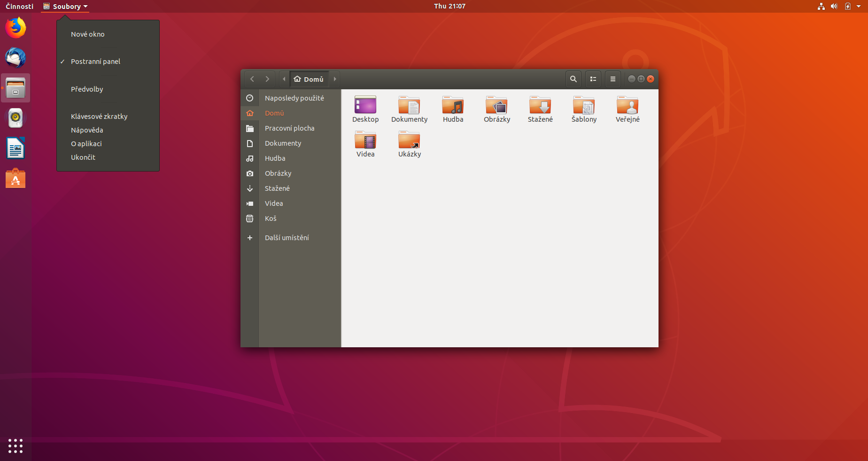The image size is (868, 461).
Task: Open the network icon in system tray
Action: pos(821,6)
